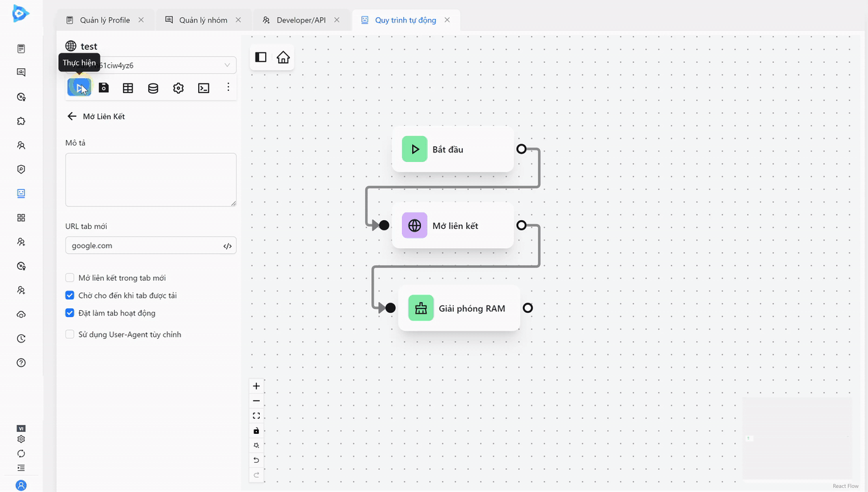Toggle the sidebar panel icon on canvas

260,57
